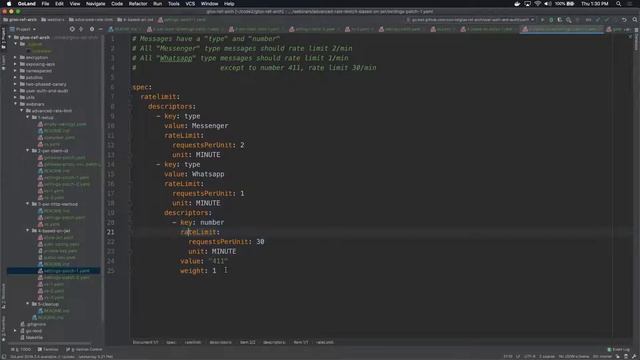Viewport: 640px width, 360px height.
Task: Collapse the advanced-rate-limit folder
Action: (x=22, y=111)
